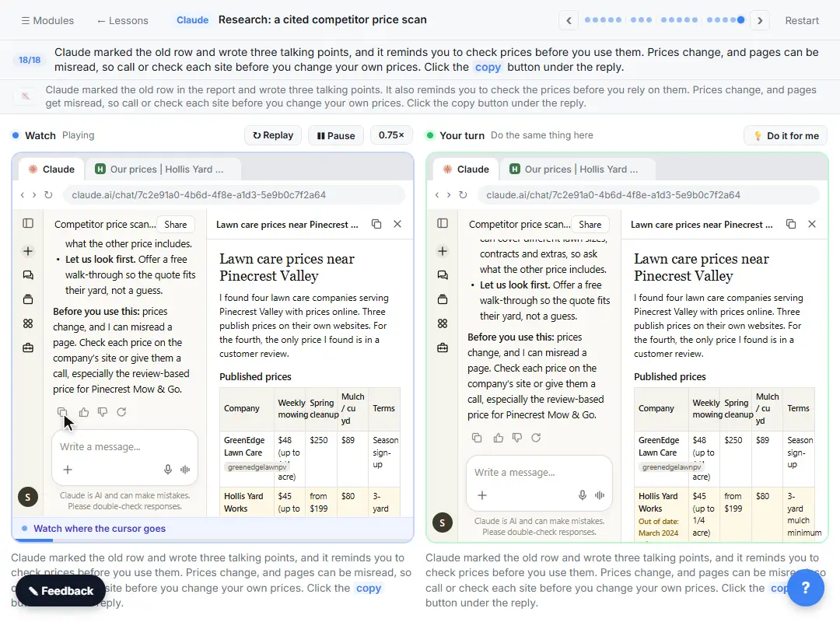Retry the reply in Your turn chat
This screenshot has width=840, height=622.
536,438
